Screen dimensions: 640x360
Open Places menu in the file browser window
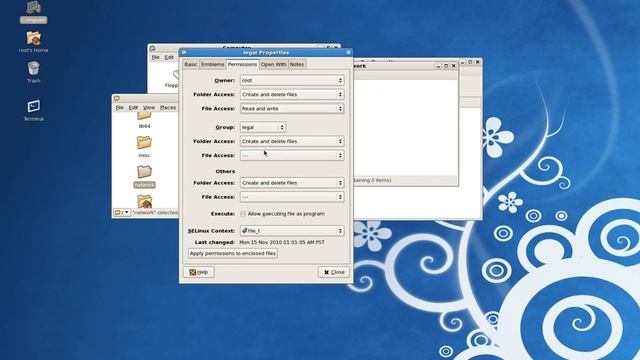(x=168, y=108)
